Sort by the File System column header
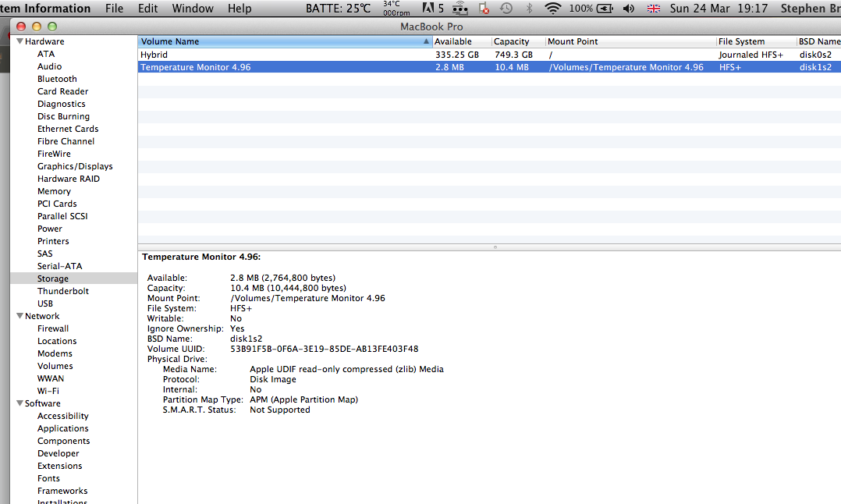The width and height of the screenshot is (841, 504). pyautogui.click(x=756, y=41)
